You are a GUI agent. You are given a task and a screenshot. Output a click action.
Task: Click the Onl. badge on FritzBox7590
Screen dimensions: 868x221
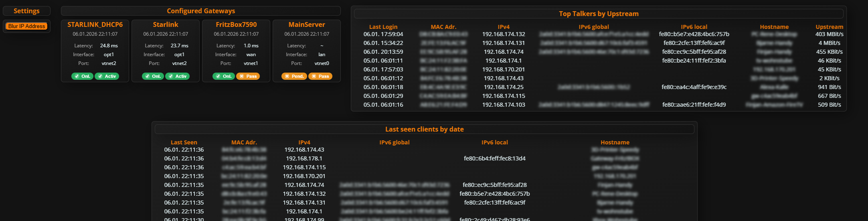click(x=223, y=76)
